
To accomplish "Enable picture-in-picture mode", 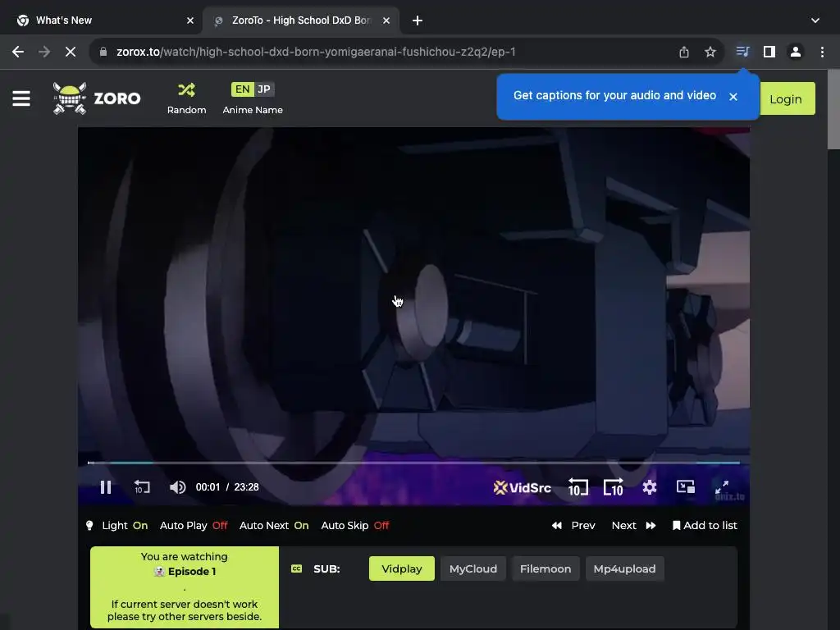I will 685,486.
